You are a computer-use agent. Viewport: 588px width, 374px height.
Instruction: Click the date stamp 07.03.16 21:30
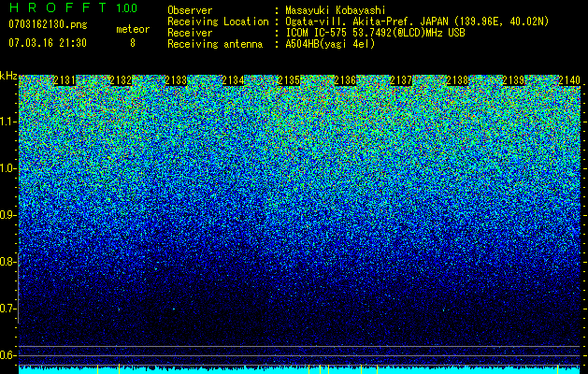(x=48, y=43)
